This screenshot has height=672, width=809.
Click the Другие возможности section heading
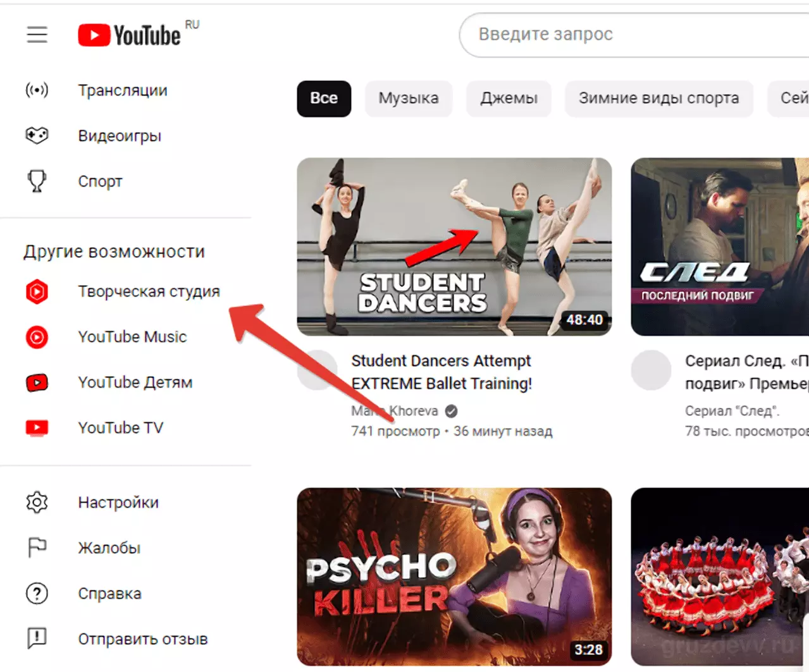pos(114,252)
